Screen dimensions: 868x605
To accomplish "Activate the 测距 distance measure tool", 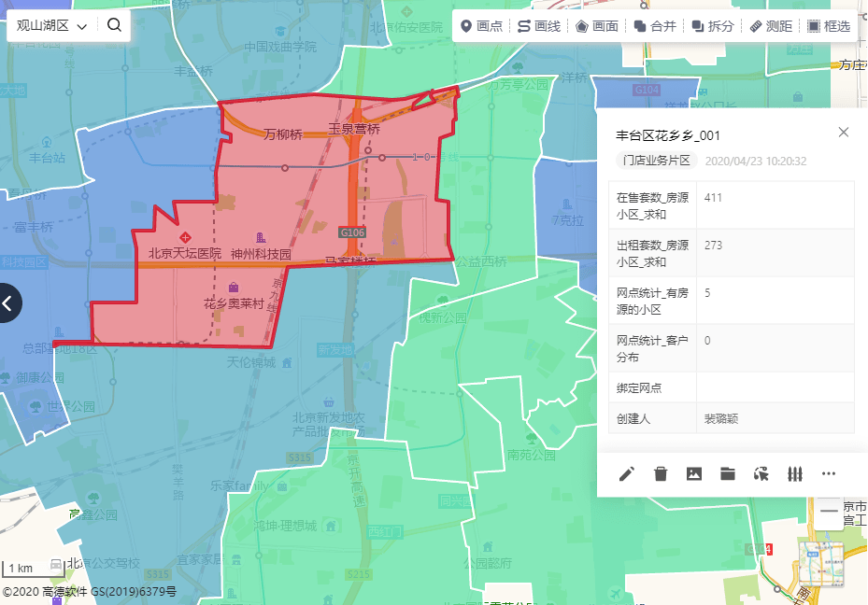I will tap(771, 26).
